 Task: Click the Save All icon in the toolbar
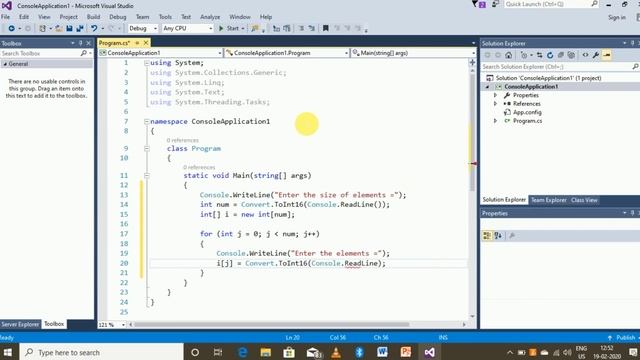80,28
